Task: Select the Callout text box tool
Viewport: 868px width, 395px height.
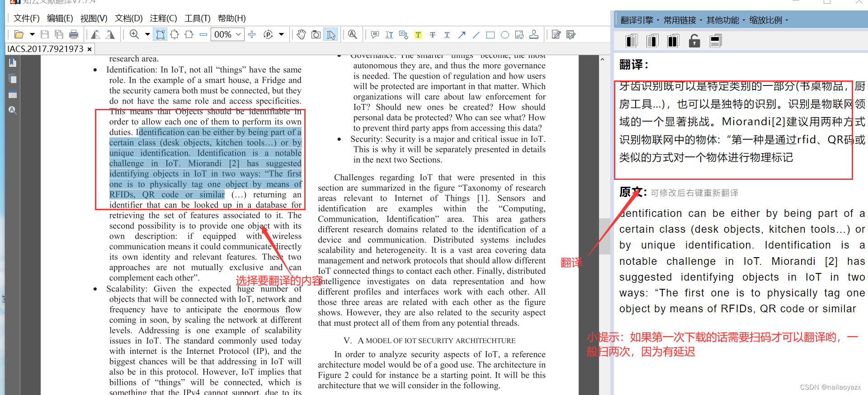Action: click(x=404, y=34)
